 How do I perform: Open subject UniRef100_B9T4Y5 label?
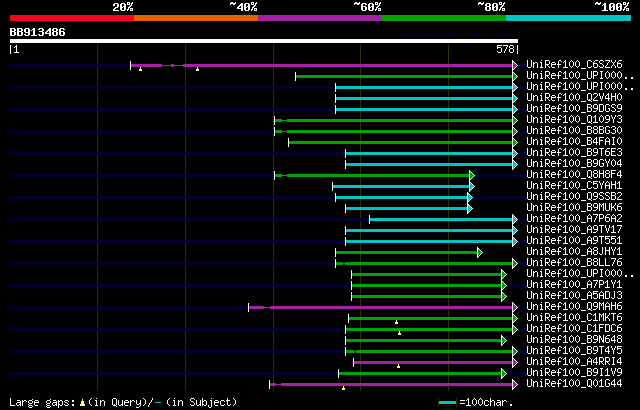574,351
